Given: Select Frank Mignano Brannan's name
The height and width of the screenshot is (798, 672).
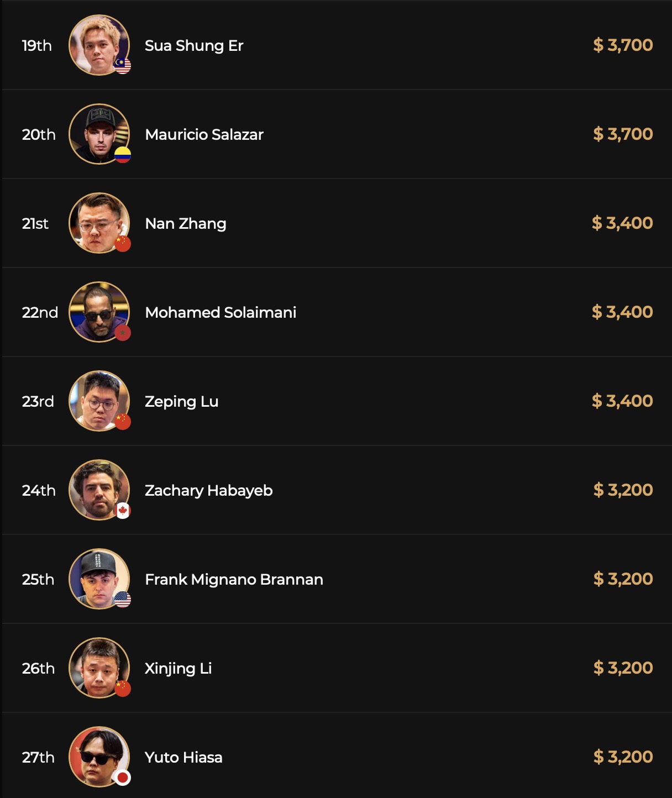Looking at the screenshot, I should pyautogui.click(x=234, y=579).
